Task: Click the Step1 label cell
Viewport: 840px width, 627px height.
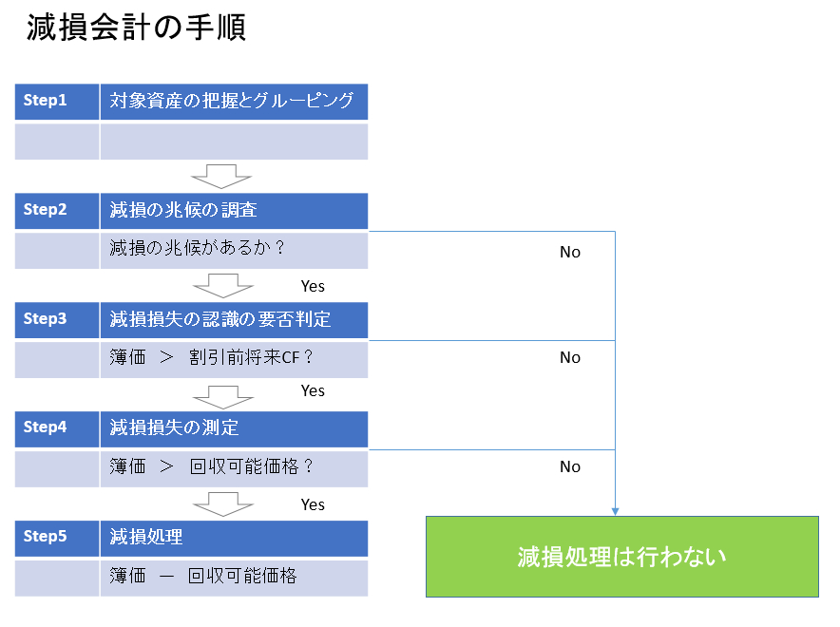Action: pyautogui.click(x=57, y=102)
